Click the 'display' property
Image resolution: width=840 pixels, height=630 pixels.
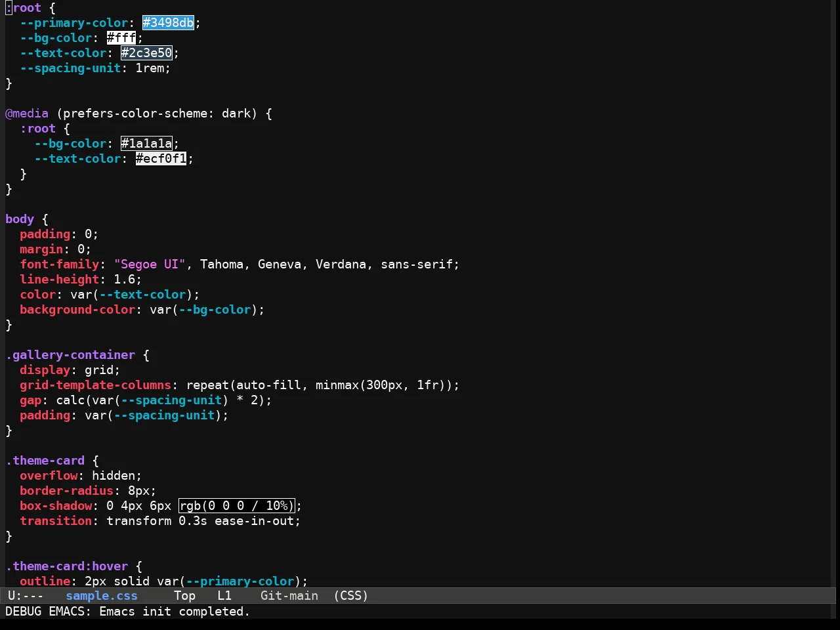45,370
